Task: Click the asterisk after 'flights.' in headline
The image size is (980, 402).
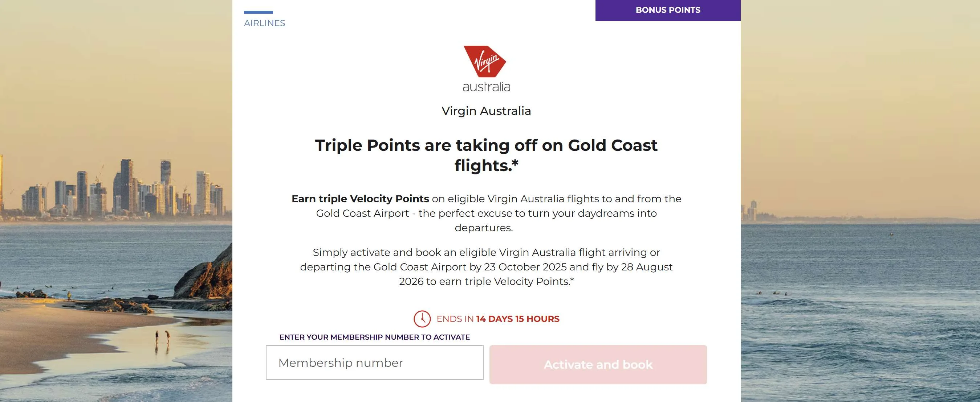Action: click(515, 163)
